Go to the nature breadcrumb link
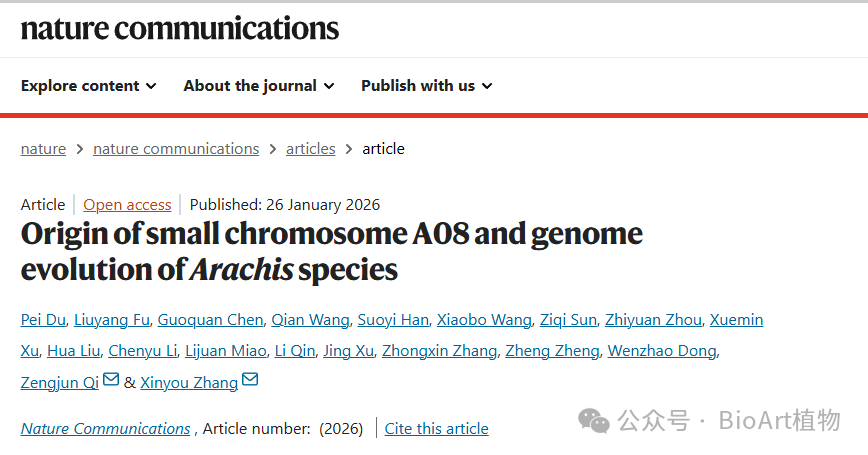 tap(43, 149)
